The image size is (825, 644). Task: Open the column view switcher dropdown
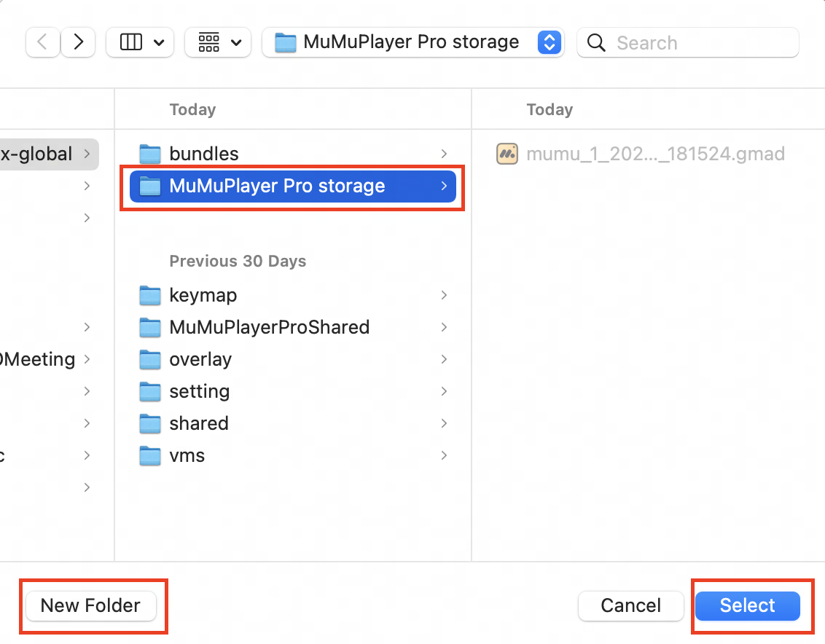coord(141,43)
